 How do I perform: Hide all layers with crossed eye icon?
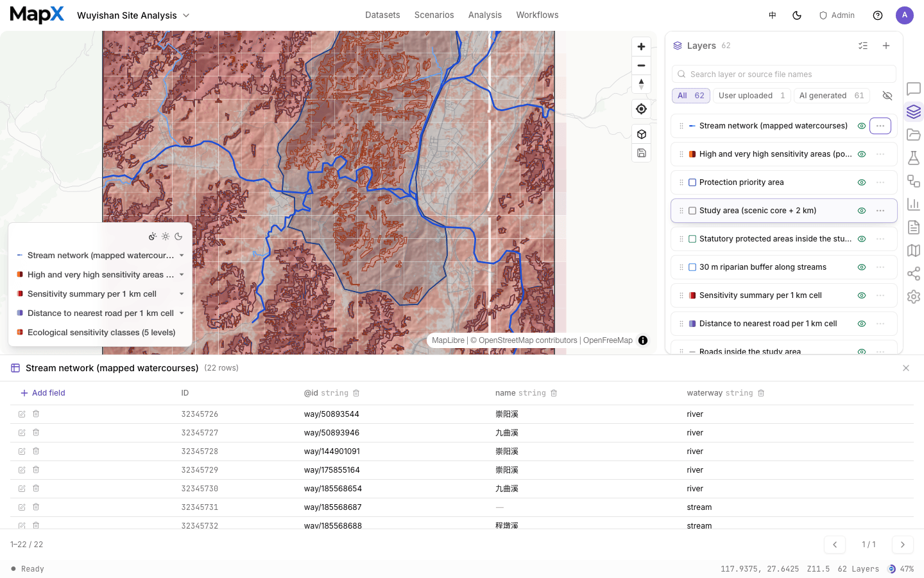pyautogui.click(x=887, y=96)
